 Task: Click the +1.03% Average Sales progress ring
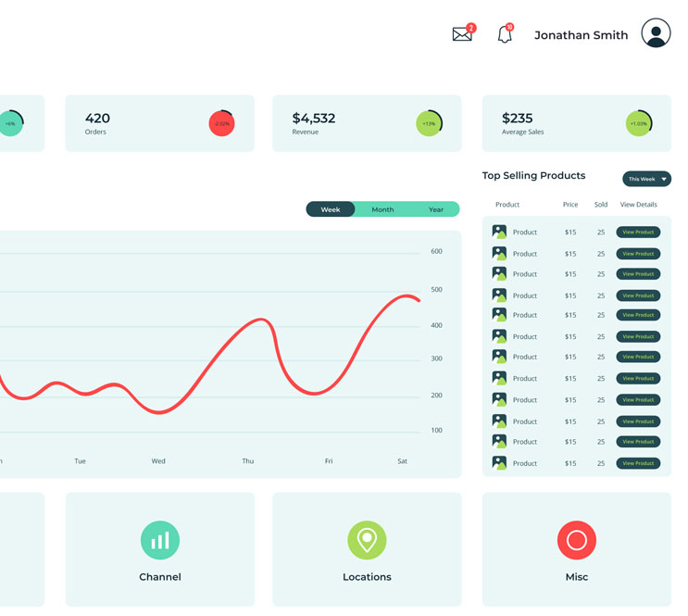(639, 123)
